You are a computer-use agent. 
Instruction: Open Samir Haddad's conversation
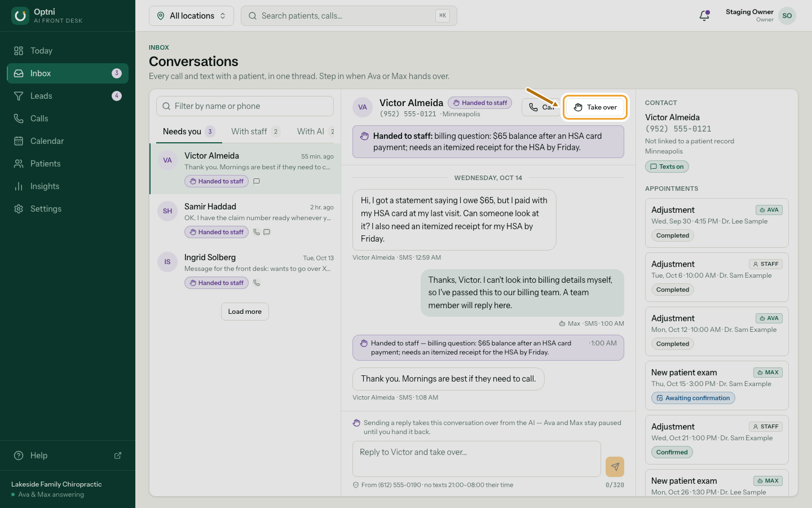pos(245,220)
